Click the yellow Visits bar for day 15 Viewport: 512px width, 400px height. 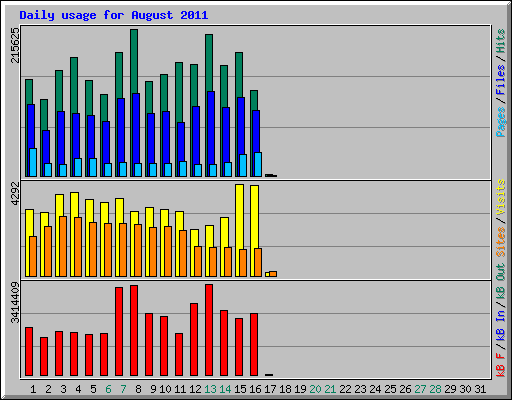click(x=239, y=217)
